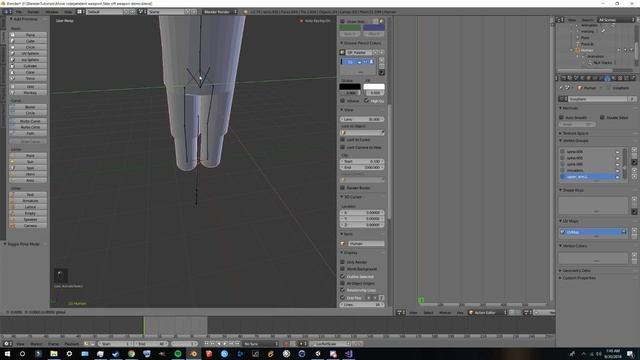This screenshot has width=640, height=360.
Task: Enable Lock Camera to View checkbox
Action: click(343, 147)
